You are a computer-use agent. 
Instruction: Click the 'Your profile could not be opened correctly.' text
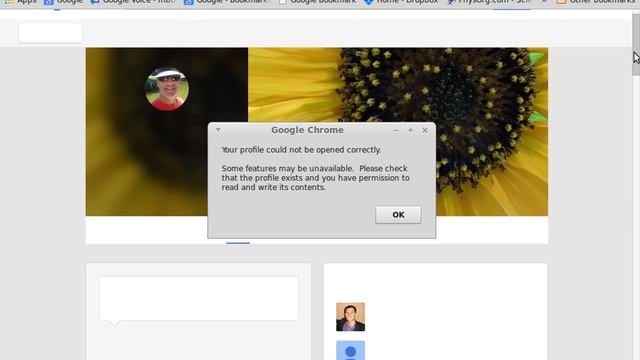pos(301,150)
